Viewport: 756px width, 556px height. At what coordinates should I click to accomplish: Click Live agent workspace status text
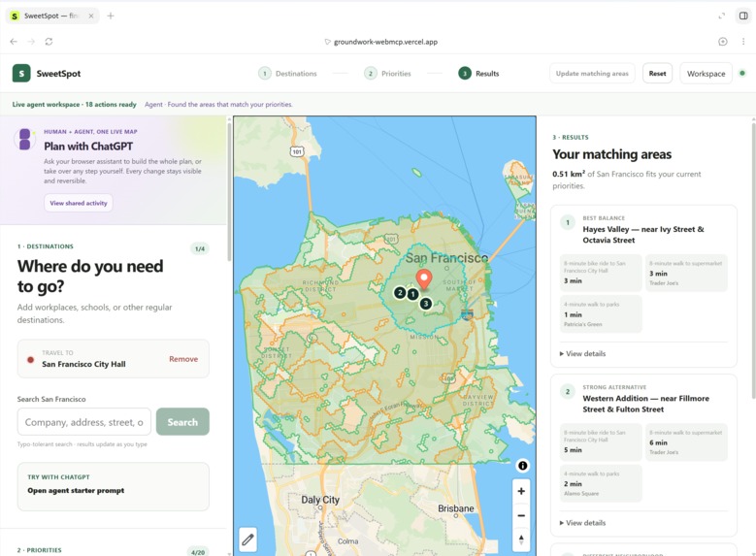[75, 104]
